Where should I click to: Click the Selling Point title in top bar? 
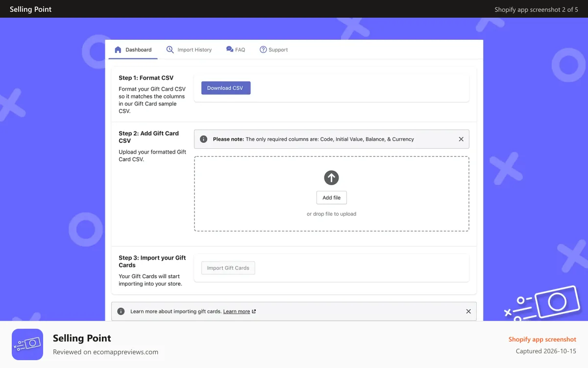point(30,9)
